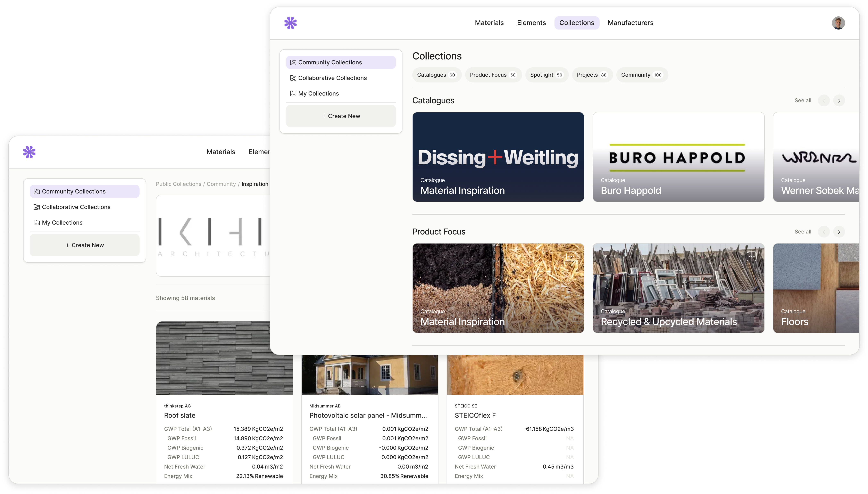Click the 30.85% Renewable energy mix value
The image size is (868, 494).
click(404, 476)
